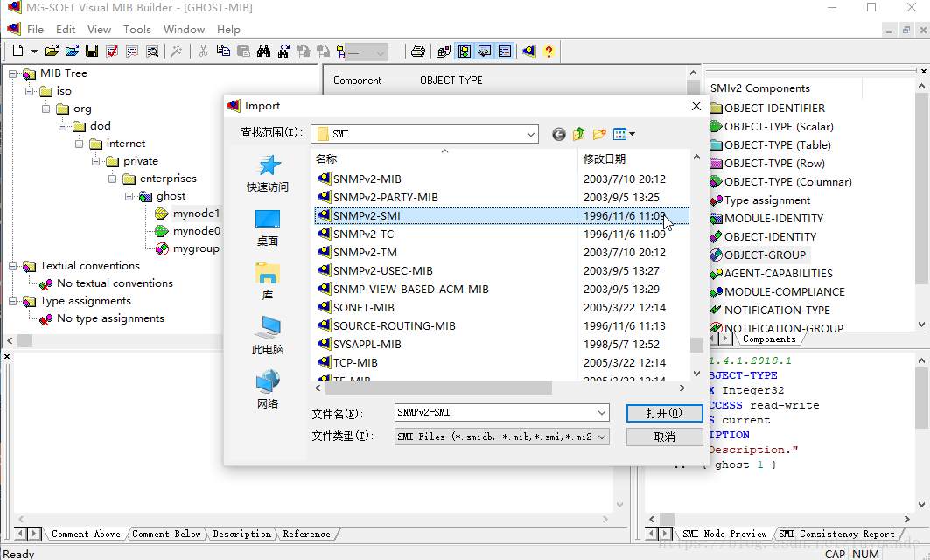Sort files by name (名称) column header
This screenshot has height=560, width=930.
444,158
